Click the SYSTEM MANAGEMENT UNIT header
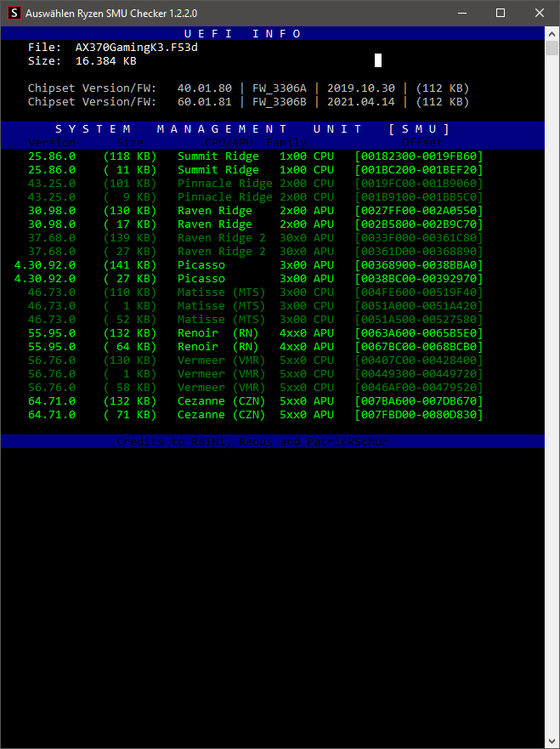Image resolution: width=560 pixels, height=749 pixels. tap(252, 129)
